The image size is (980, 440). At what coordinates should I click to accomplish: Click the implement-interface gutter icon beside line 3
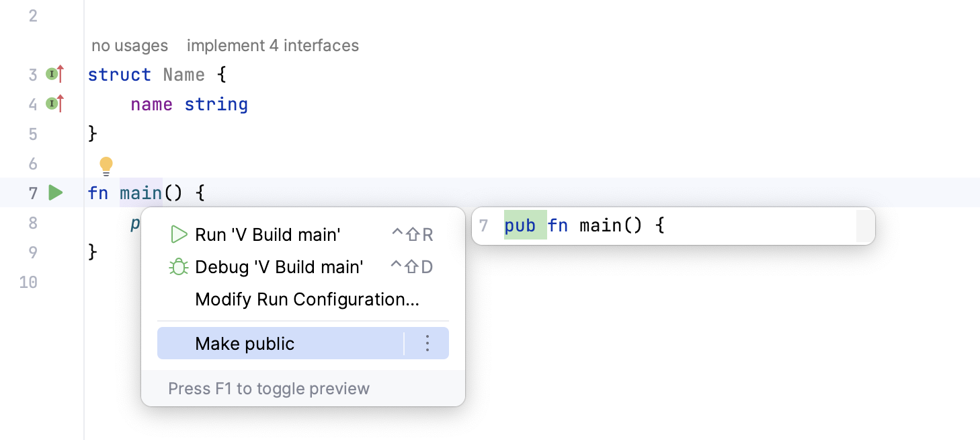pos(52,74)
